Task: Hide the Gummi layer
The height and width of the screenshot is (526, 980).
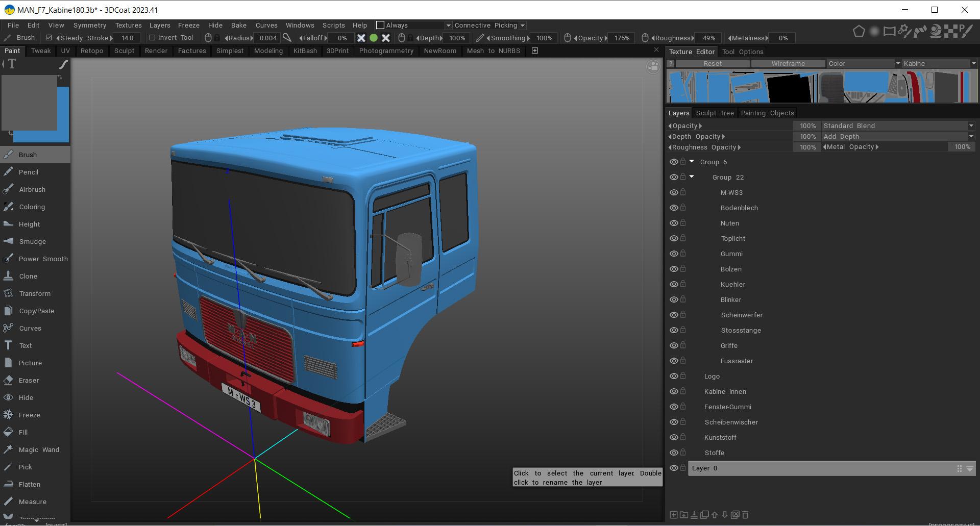Action: click(674, 254)
